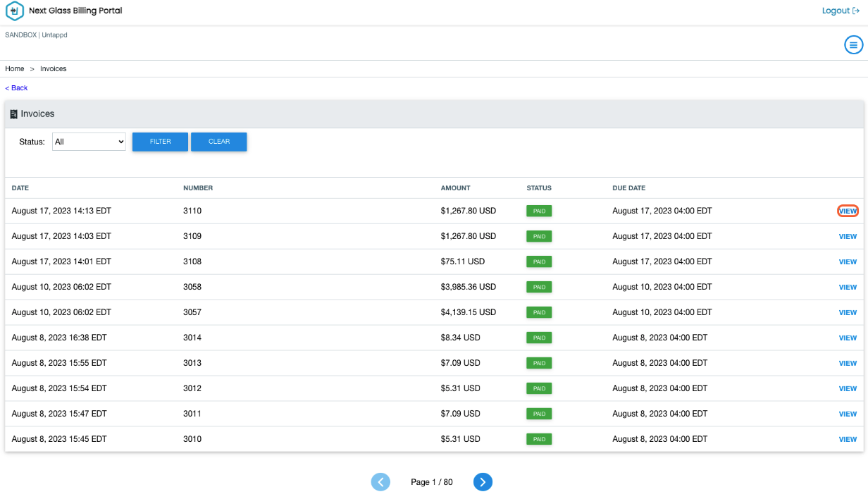
Task: Open the hamburger menu icon
Action: (853, 45)
